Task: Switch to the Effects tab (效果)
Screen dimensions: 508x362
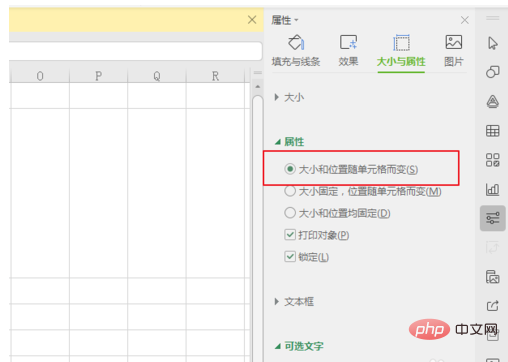Action: point(348,51)
